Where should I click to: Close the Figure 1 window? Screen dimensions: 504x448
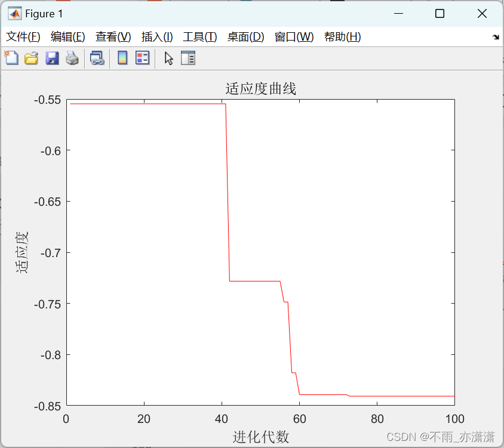point(482,14)
